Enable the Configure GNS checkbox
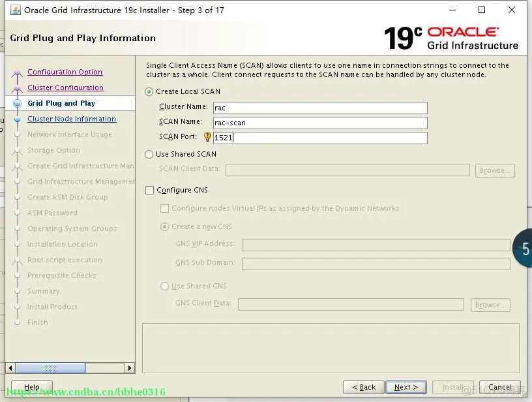This screenshot has height=402, width=532. pyautogui.click(x=150, y=190)
